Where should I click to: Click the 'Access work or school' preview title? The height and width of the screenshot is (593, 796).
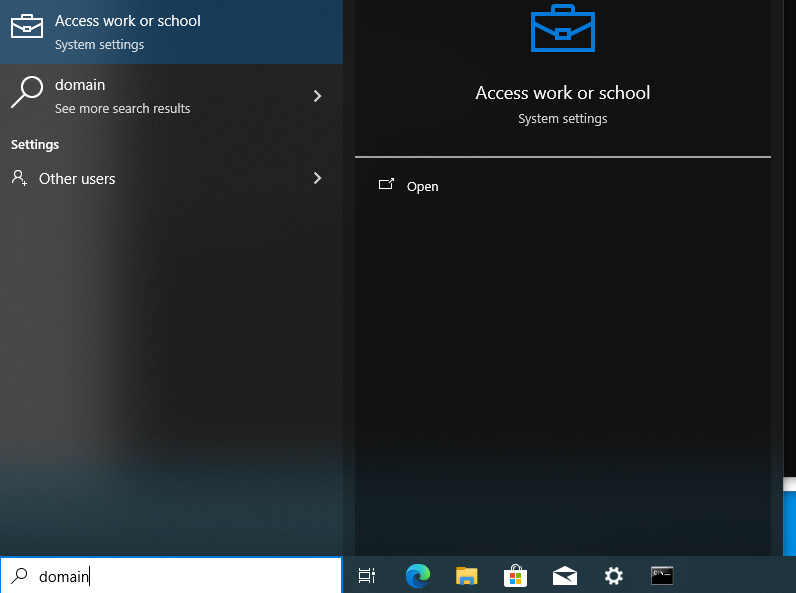562,93
